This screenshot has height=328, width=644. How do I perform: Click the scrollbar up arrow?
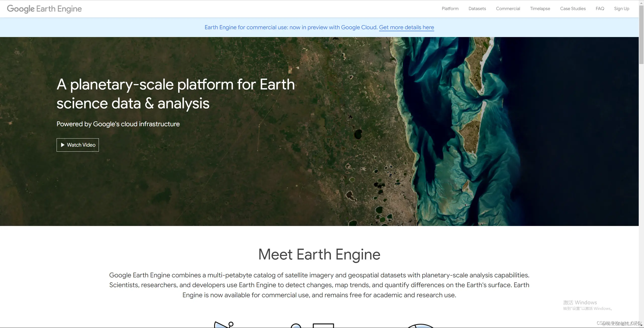tap(641, 3)
